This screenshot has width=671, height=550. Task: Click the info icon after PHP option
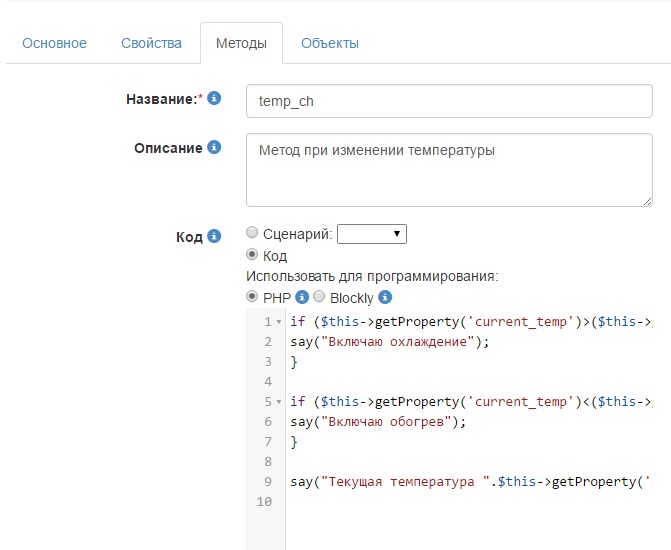point(302,298)
